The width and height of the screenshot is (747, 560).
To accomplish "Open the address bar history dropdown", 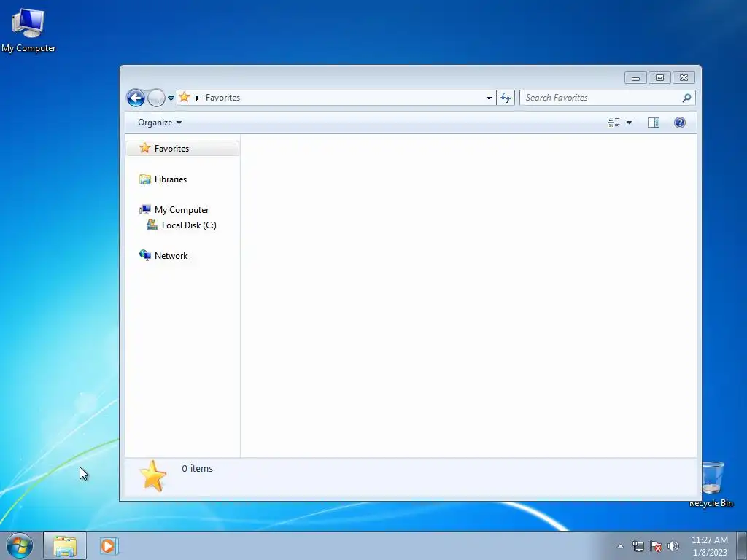I will 489,98.
